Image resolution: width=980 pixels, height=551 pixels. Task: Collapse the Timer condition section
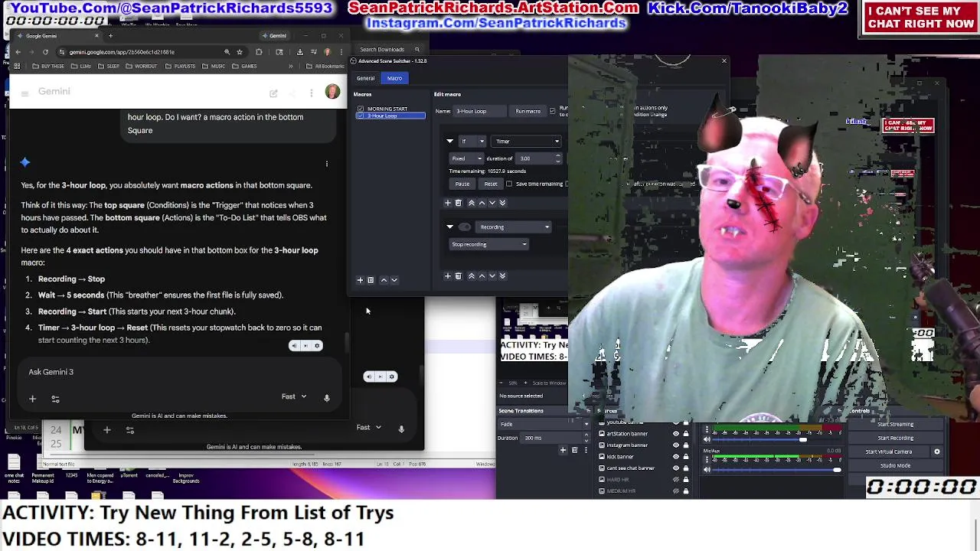(x=449, y=141)
